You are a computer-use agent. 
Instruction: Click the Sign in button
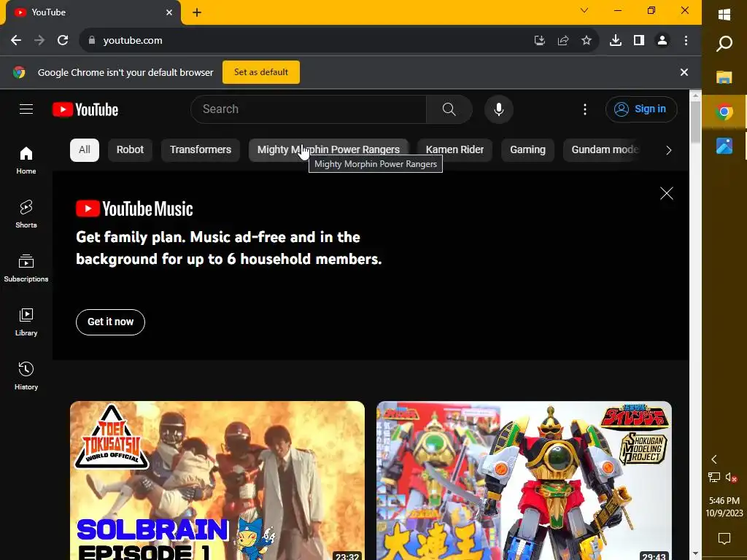tap(640, 109)
